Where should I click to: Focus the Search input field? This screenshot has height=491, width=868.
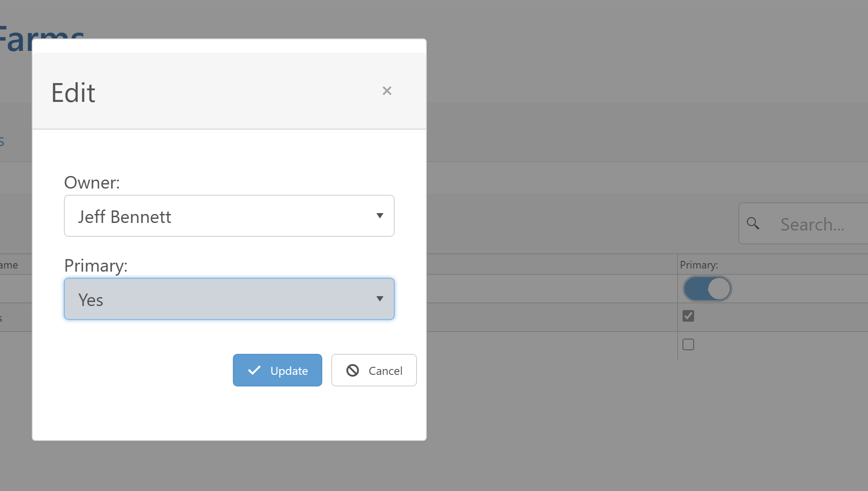818,224
